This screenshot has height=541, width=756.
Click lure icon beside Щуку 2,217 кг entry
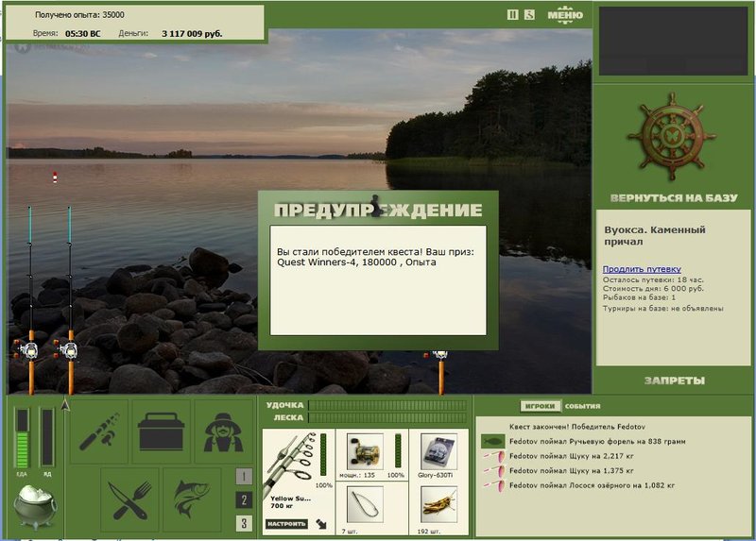[x=494, y=456]
